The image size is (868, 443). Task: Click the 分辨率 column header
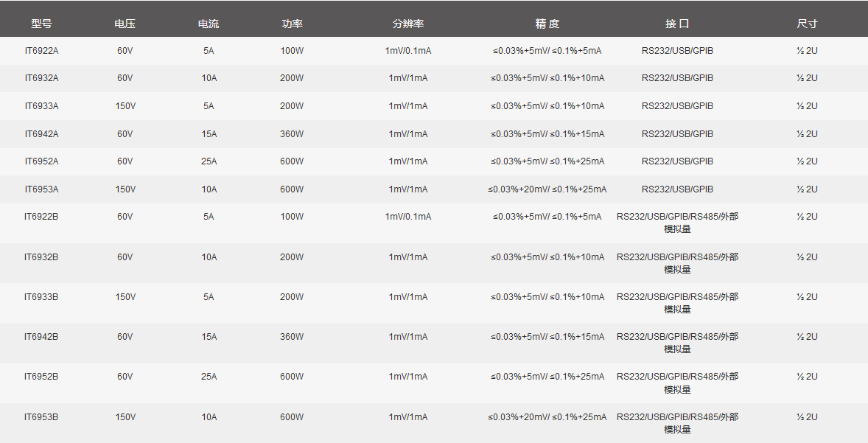tap(408, 24)
